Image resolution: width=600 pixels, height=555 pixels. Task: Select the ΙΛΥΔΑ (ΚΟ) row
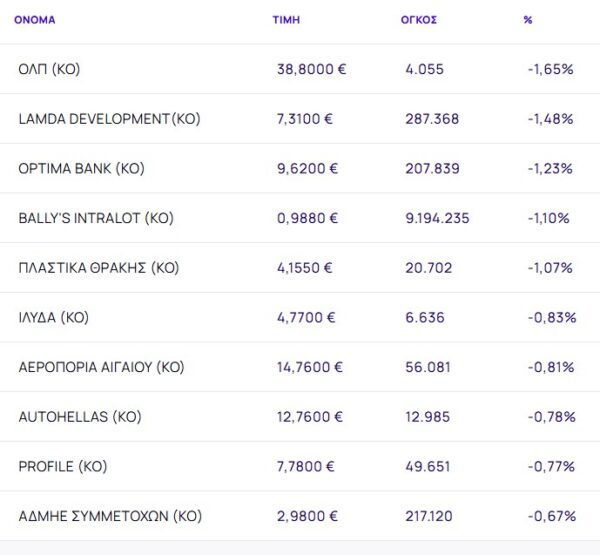coord(54,318)
